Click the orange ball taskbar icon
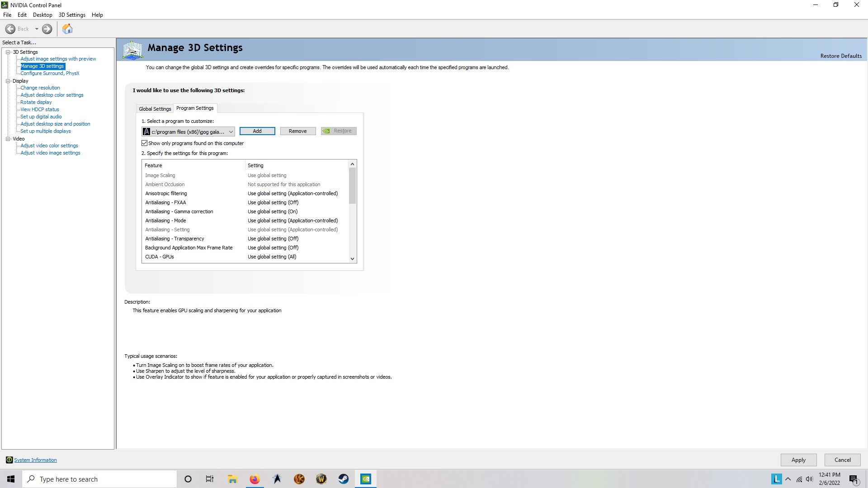The image size is (868, 488). (299, 479)
